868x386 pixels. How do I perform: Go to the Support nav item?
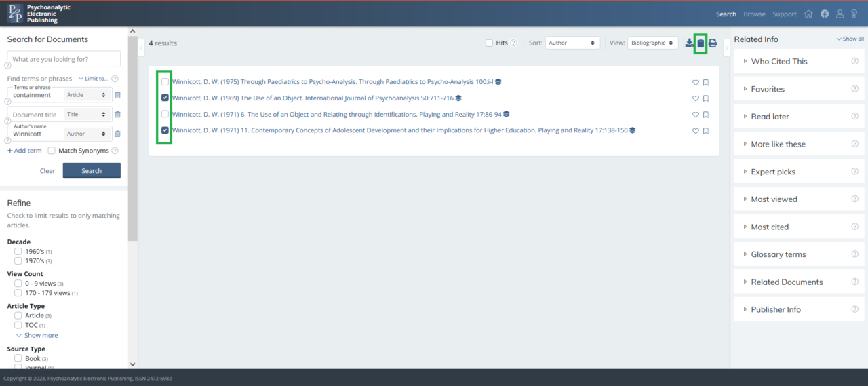coord(785,14)
